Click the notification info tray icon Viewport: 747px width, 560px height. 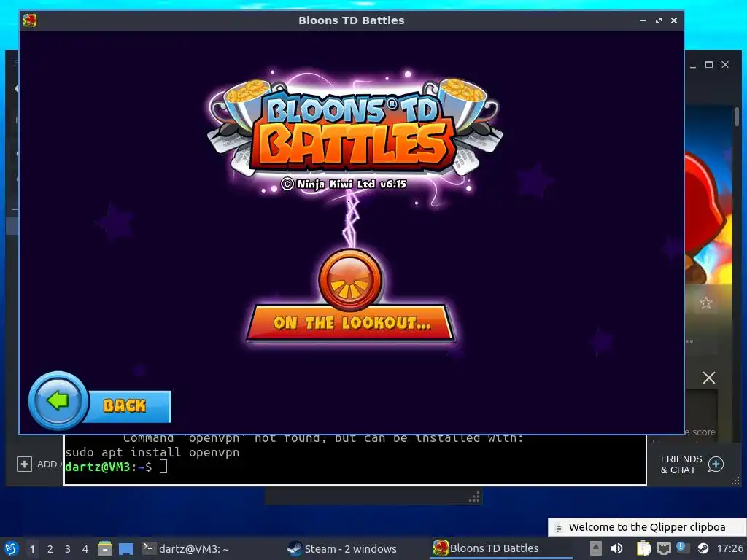click(681, 547)
